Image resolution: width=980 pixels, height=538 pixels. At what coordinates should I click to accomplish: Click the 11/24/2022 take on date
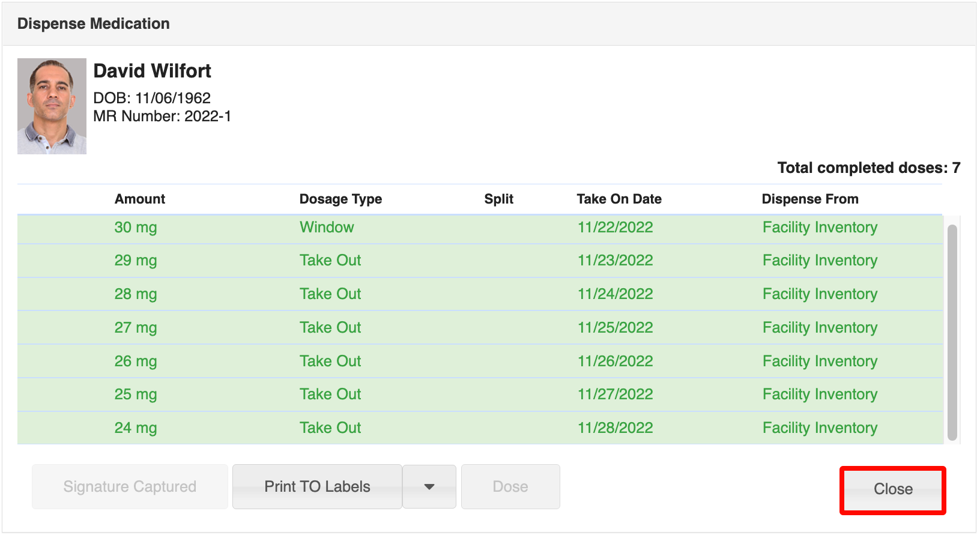click(x=615, y=294)
